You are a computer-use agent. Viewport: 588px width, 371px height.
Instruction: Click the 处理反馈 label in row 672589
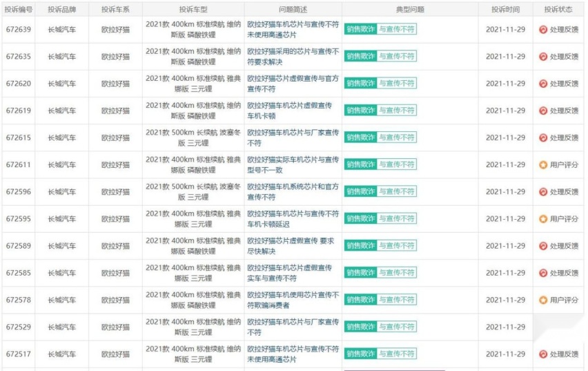(x=564, y=245)
